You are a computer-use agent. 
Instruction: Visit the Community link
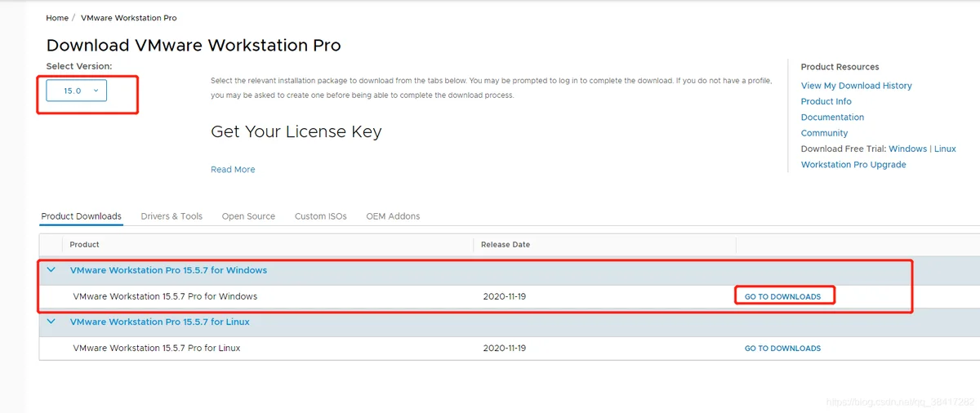pos(824,133)
